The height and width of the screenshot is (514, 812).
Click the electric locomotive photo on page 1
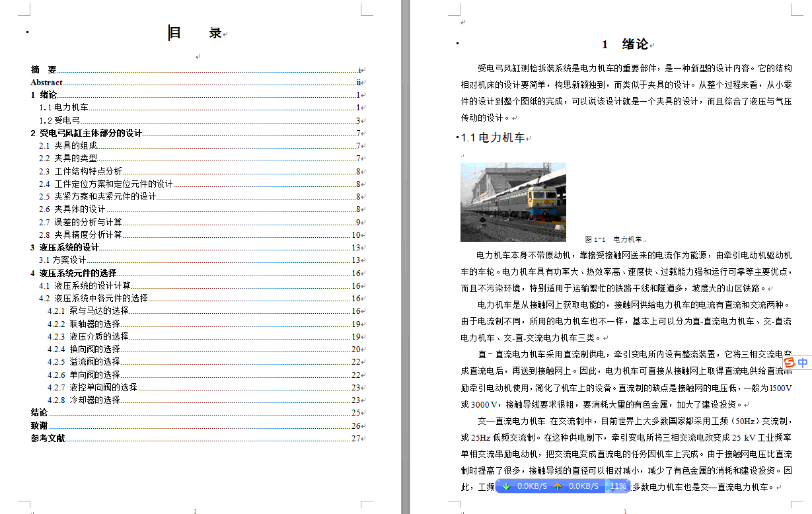pyautogui.click(x=513, y=202)
